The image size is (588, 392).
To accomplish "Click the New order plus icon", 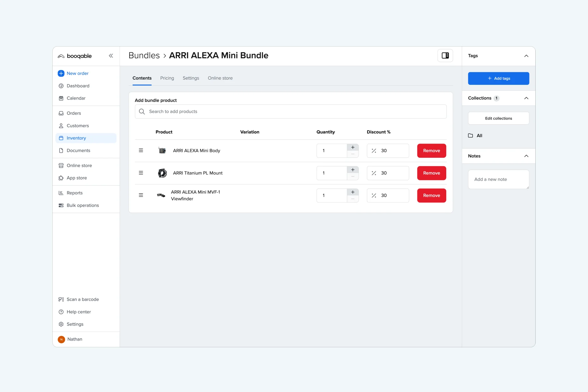I will 61,73.
